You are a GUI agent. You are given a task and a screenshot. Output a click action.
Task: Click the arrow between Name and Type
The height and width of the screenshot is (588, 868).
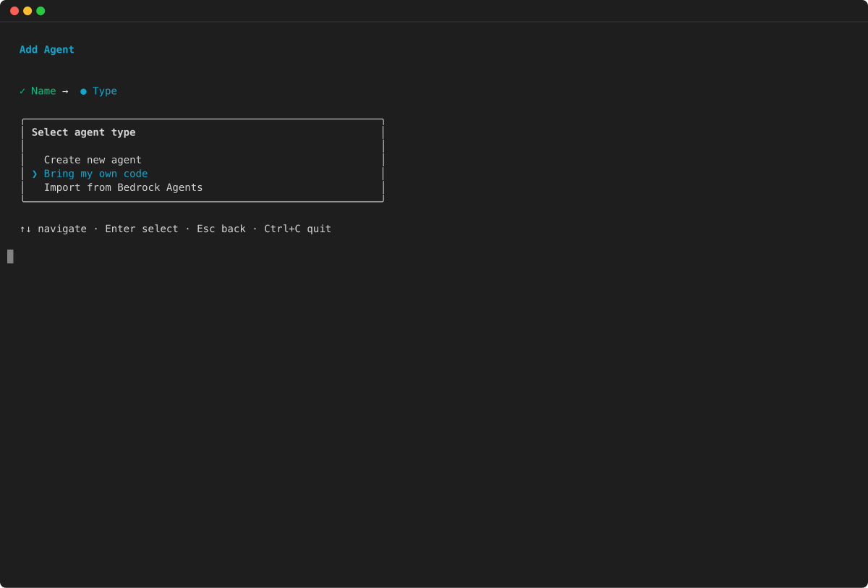[x=65, y=90]
